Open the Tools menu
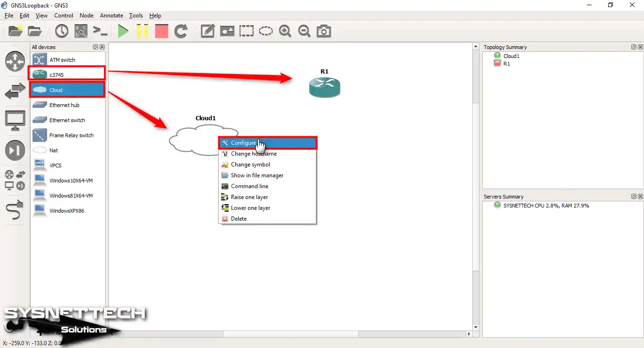644x348 pixels. 136,16
